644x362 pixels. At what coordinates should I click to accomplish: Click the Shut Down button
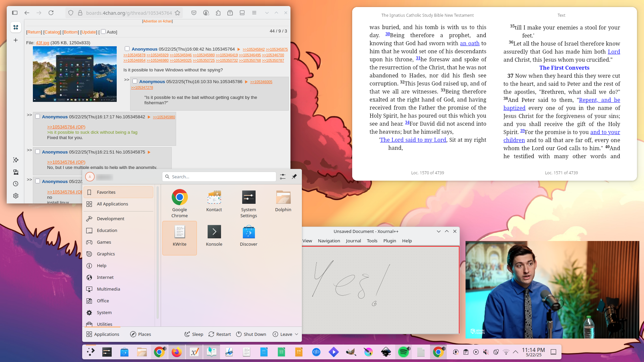tap(251, 334)
